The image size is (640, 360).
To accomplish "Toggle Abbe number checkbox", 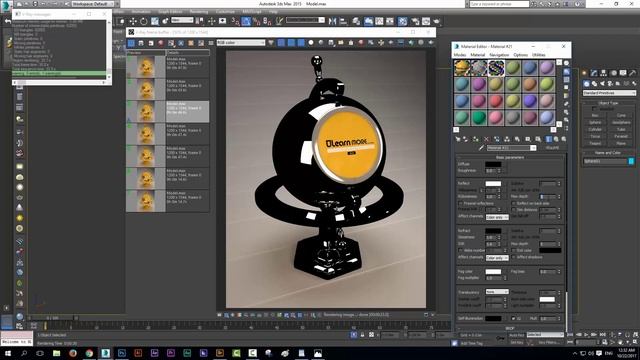I will click(460, 250).
